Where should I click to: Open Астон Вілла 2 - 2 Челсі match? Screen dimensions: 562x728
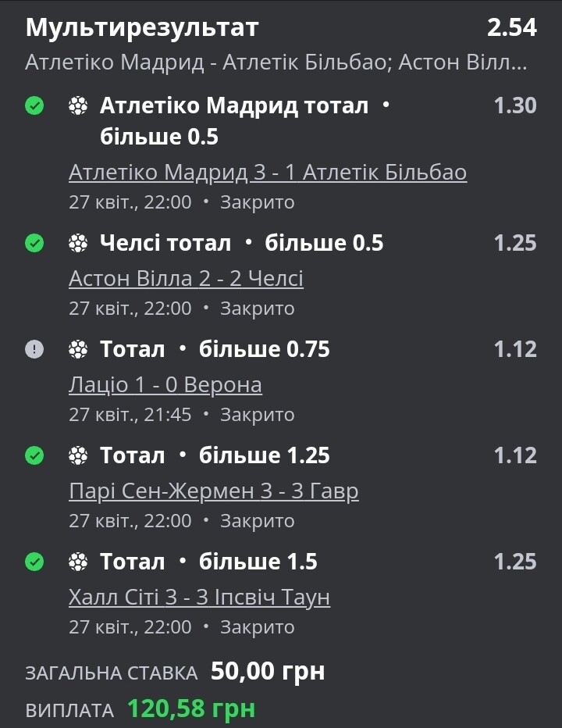point(186,279)
